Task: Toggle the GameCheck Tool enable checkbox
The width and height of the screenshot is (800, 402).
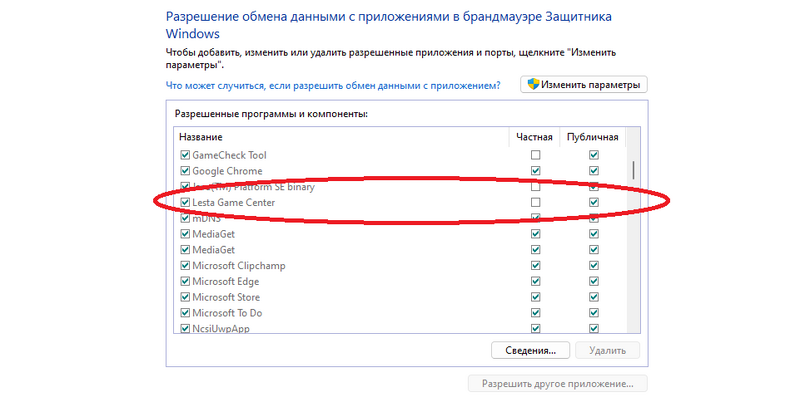Action: coord(185,155)
